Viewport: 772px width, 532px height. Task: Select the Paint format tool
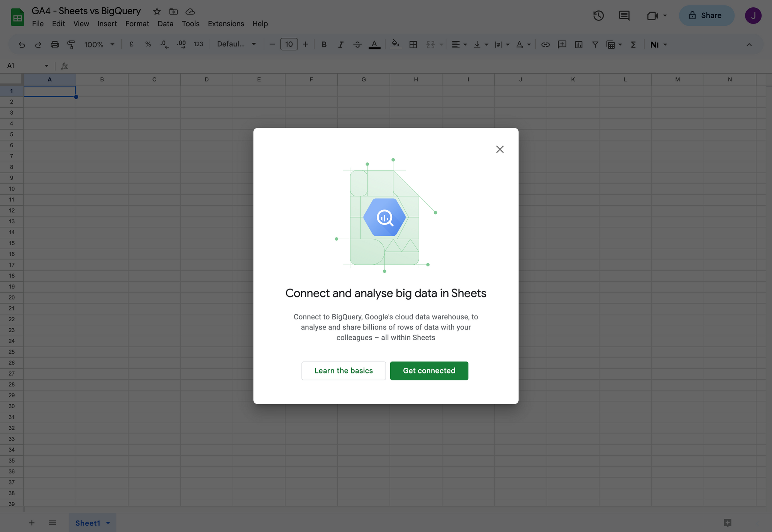click(x=71, y=45)
